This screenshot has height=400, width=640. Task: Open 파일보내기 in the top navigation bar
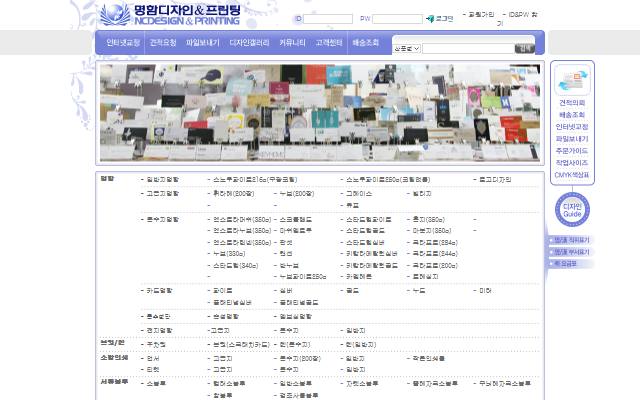coord(203,42)
